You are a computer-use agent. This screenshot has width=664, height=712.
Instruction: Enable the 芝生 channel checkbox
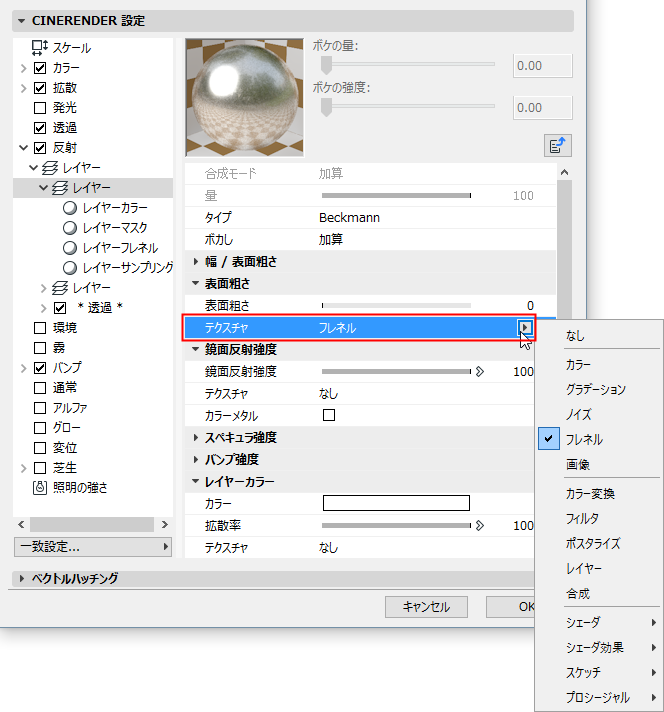(x=40, y=468)
